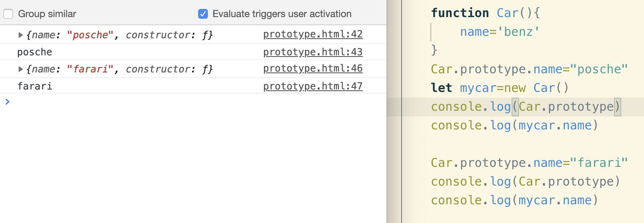Enable the Group similar checkbox
The width and height of the screenshot is (644, 223).
pos(9,14)
